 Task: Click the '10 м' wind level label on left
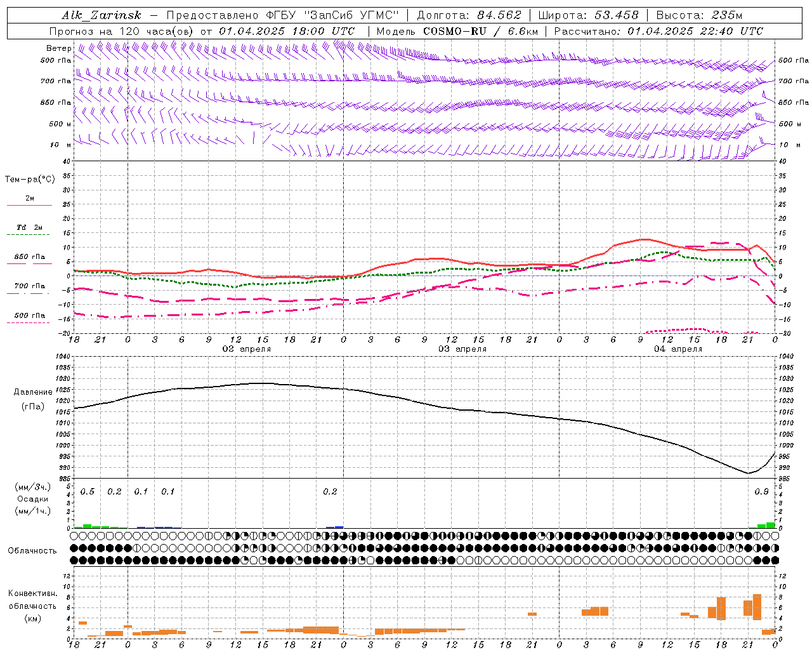tap(61, 145)
